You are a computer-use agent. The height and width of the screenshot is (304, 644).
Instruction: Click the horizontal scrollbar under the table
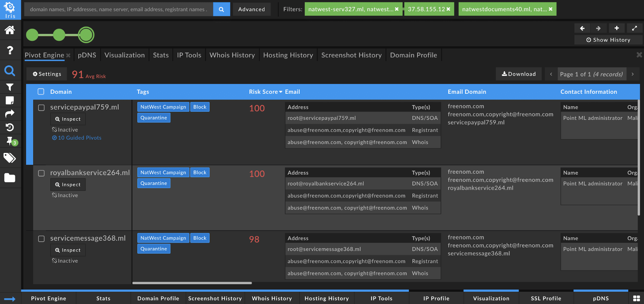pyautogui.click(x=192, y=283)
